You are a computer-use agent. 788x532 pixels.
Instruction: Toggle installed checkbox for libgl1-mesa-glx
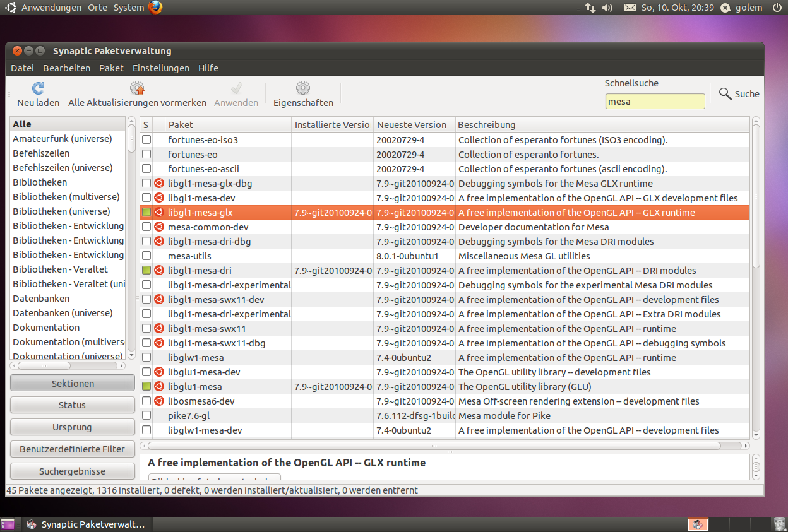(x=146, y=212)
